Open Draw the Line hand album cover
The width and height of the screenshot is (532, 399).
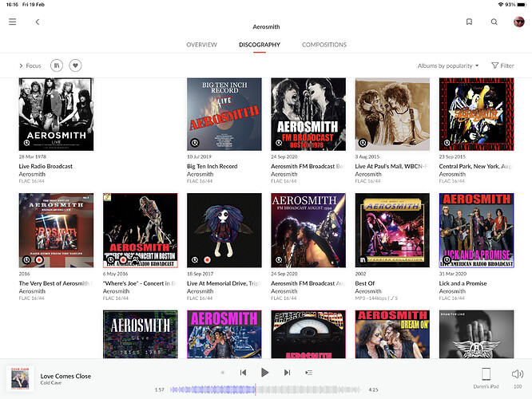point(476,334)
